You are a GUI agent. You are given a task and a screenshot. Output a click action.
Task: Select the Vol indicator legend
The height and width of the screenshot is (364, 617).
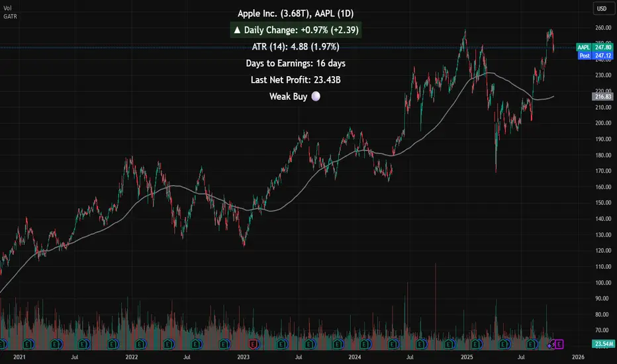[7, 8]
